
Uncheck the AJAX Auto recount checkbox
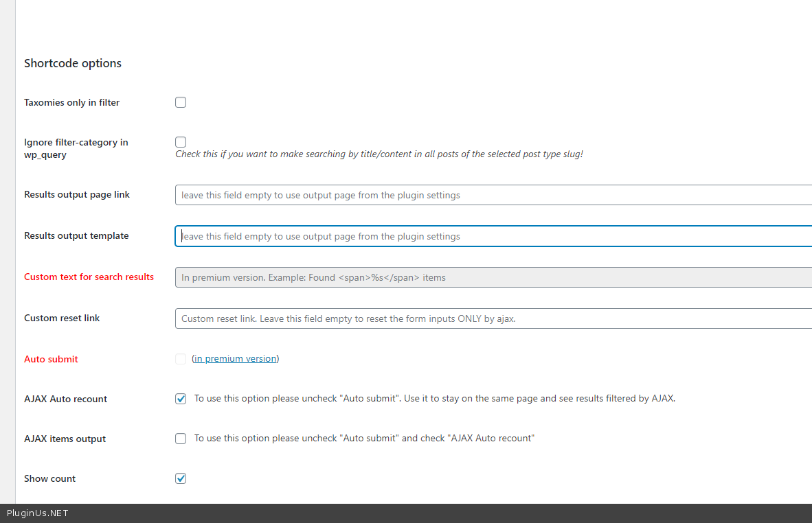(x=181, y=399)
